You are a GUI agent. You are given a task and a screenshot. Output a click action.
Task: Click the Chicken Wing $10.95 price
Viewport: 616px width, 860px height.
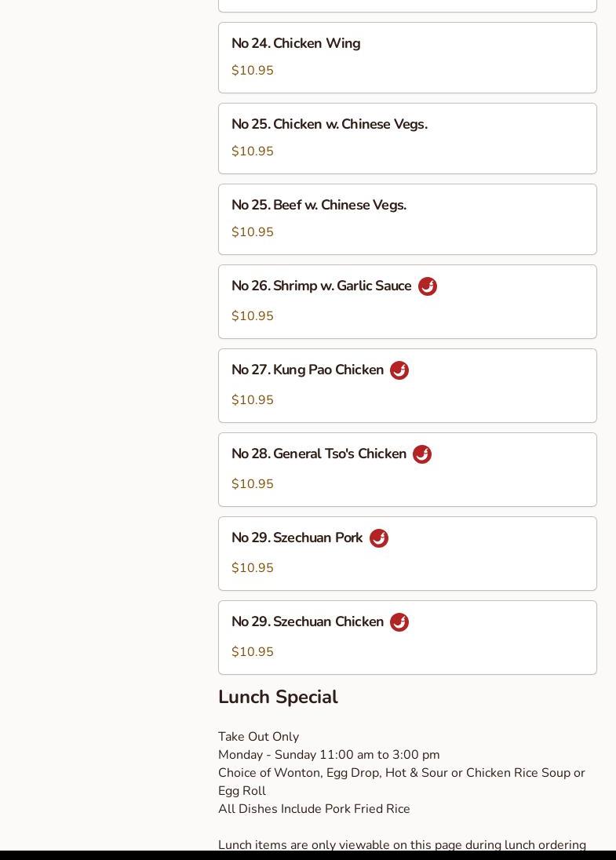[253, 71]
